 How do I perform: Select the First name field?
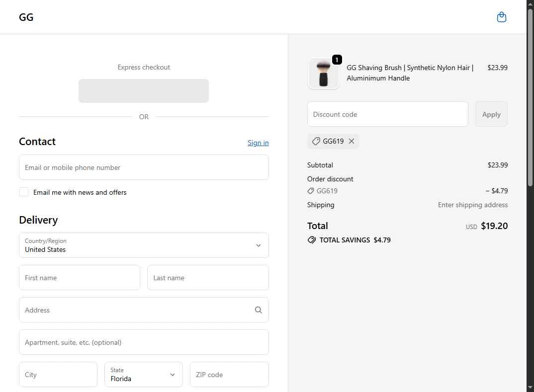80,278
